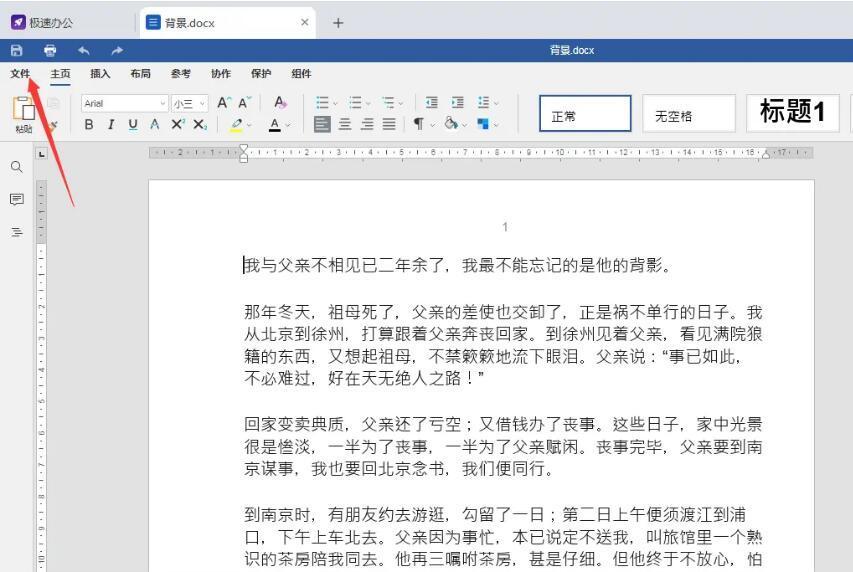The image size is (853, 572).
Task: Apply the 无空格 paragraph style
Action: pyautogui.click(x=689, y=114)
